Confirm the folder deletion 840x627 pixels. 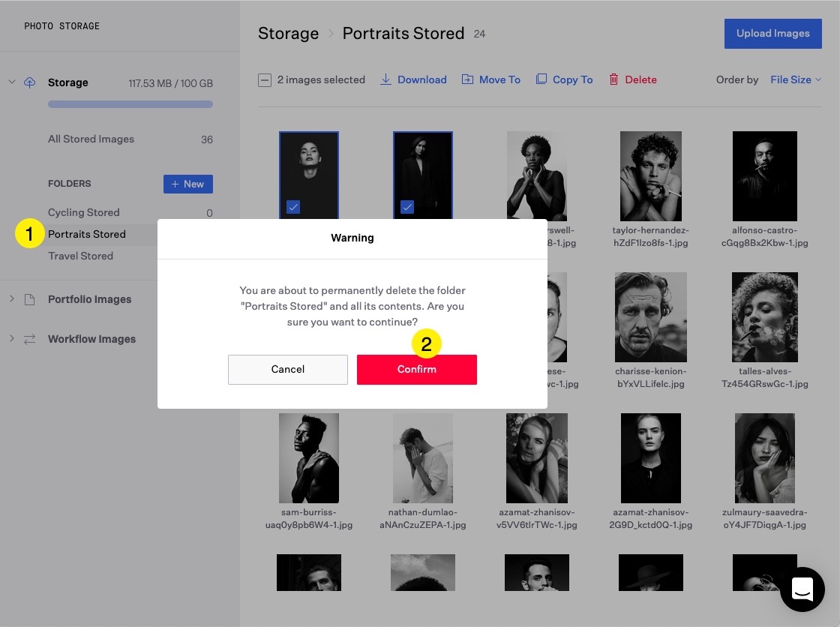[416, 370]
